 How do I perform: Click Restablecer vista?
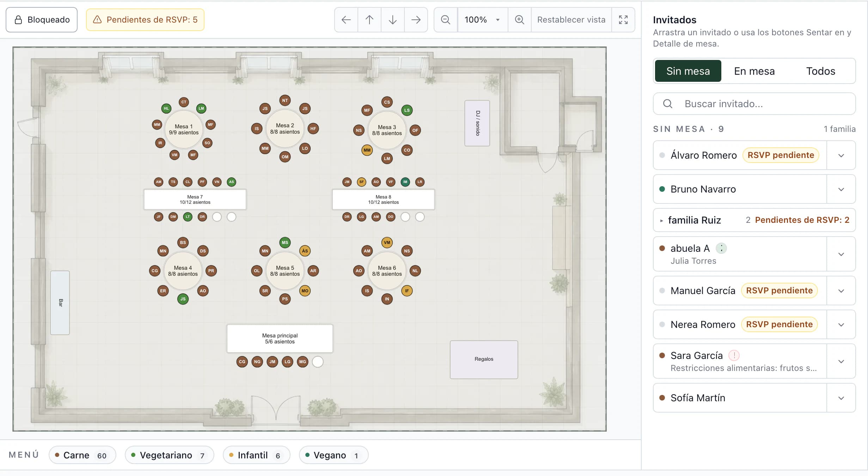pos(571,20)
